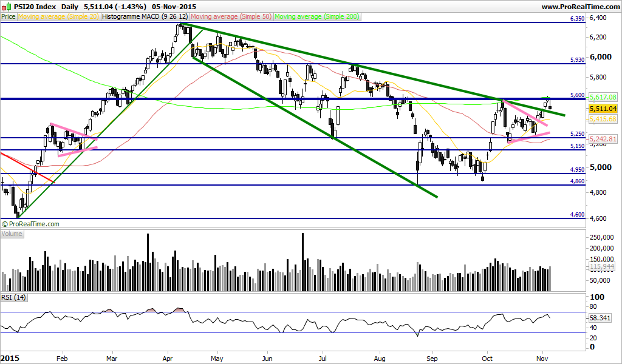Click the 4,600 support level label
The image size is (622, 364).
[577, 214]
